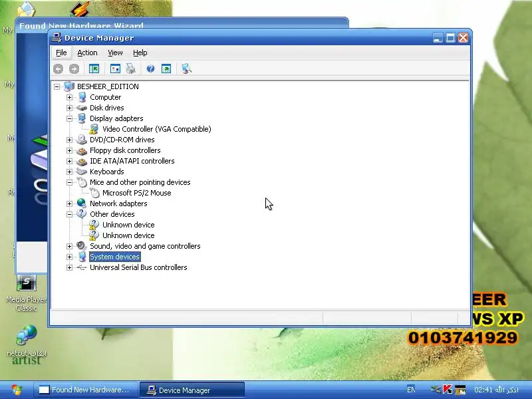Click the DVD/CD-ROM drives disc icon
The height and width of the screenshot is (399, 532).
tap(81, 140)
